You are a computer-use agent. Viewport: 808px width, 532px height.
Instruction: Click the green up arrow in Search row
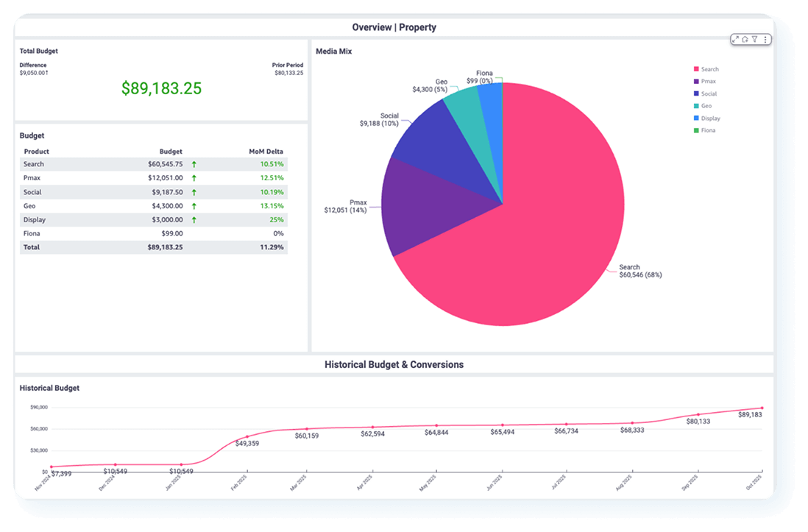coord(194,164)
